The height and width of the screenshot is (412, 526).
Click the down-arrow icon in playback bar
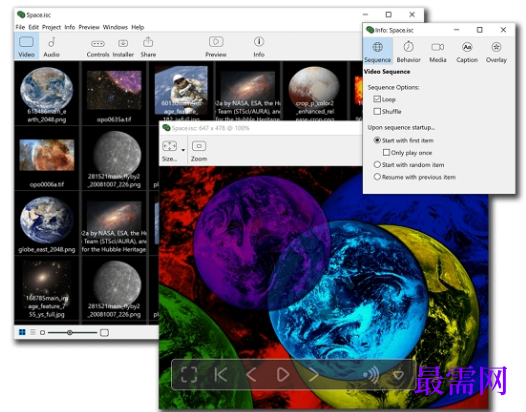tap(399, 375)
